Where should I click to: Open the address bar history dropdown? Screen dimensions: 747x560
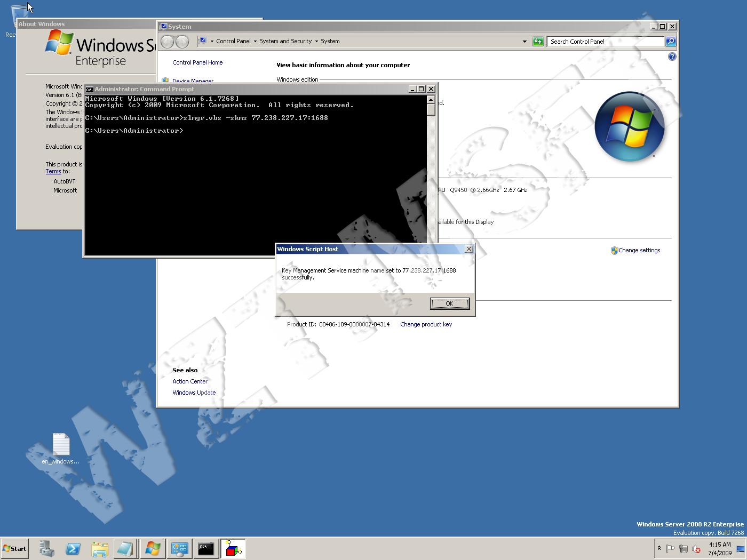[x=525, y=41]
